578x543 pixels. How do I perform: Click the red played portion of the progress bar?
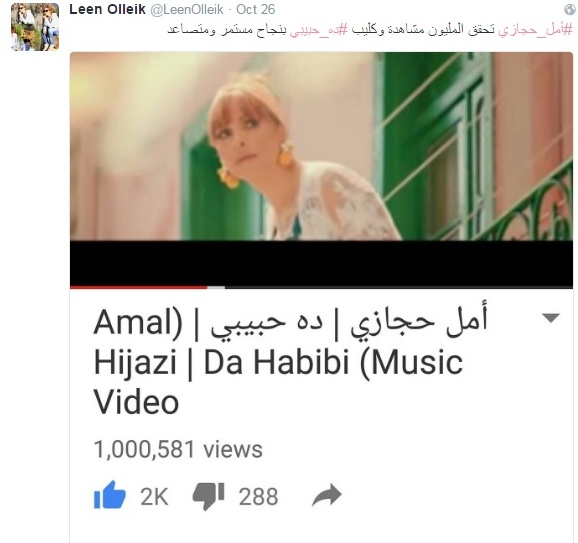tap(139, 287)
